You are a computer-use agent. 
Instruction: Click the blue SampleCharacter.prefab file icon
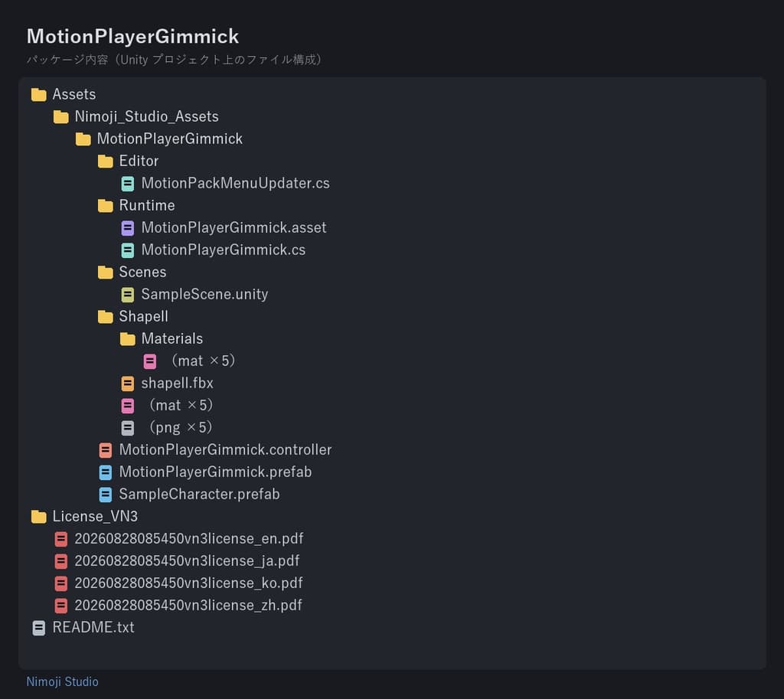(x=106, y=495)
